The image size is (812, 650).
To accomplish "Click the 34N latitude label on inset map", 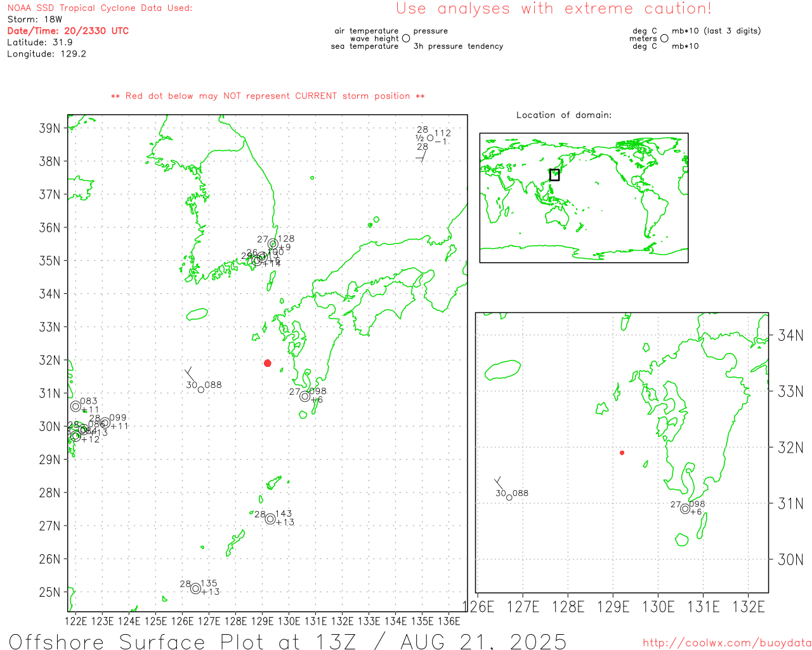I will (x=791, y=335).
